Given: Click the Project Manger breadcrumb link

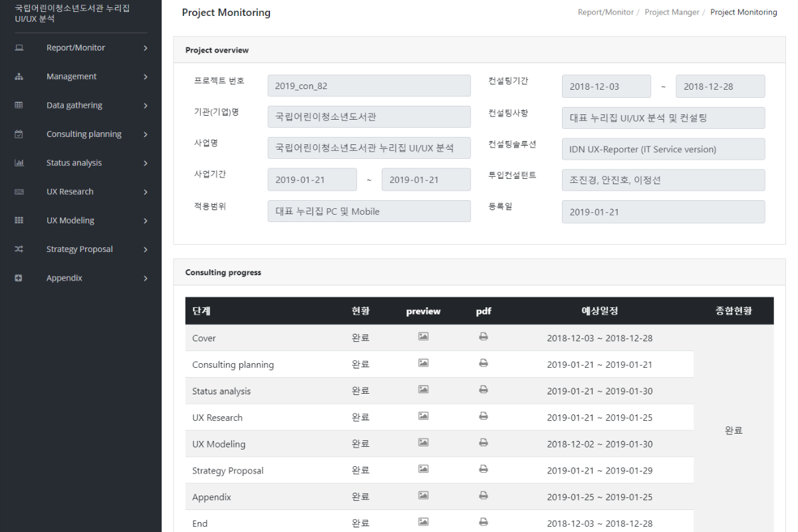Looking at the screenshot, I should pyautogui.click(x=671, y=13).
